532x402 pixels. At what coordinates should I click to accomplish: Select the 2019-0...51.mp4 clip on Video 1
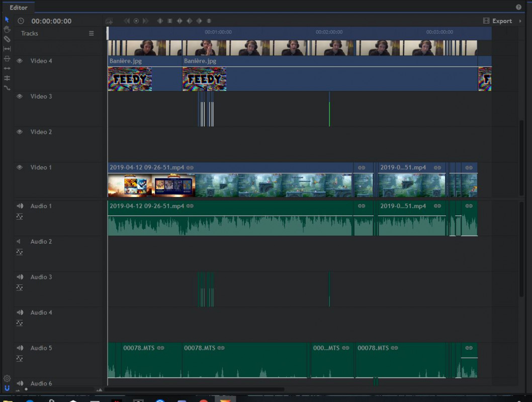click(411, 180)
